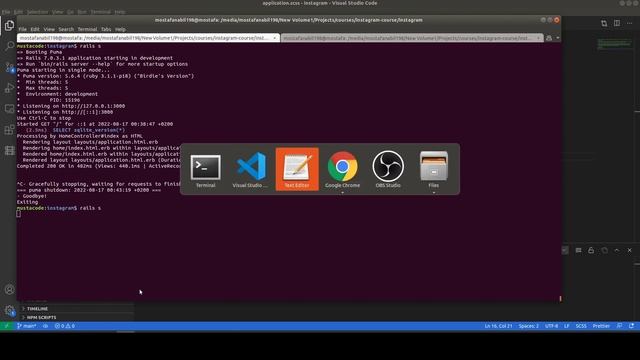Click the VS Code remote indicator in status bar

(7, 326)
